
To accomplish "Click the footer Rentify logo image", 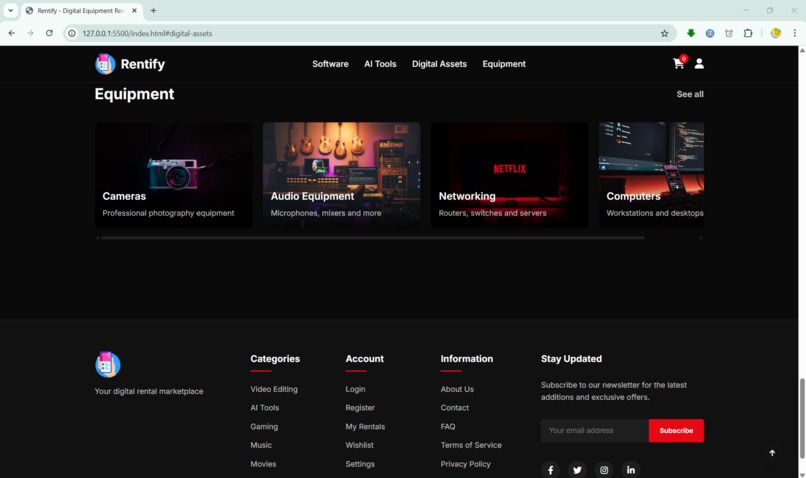I will pyautogui.click(x=107, y=364).
